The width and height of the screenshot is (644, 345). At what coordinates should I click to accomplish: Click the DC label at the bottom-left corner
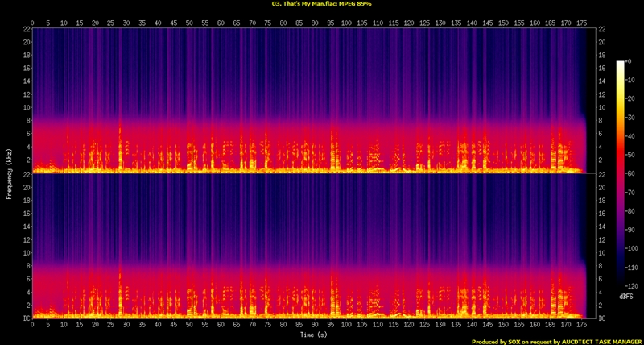[x=26, y=318]
